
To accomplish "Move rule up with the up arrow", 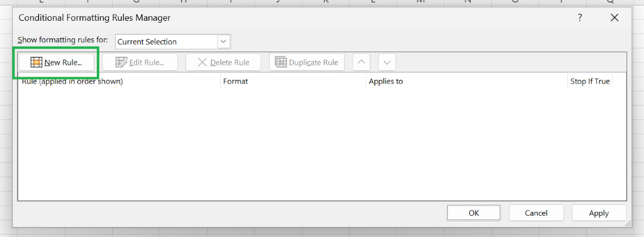I will 362,62.
